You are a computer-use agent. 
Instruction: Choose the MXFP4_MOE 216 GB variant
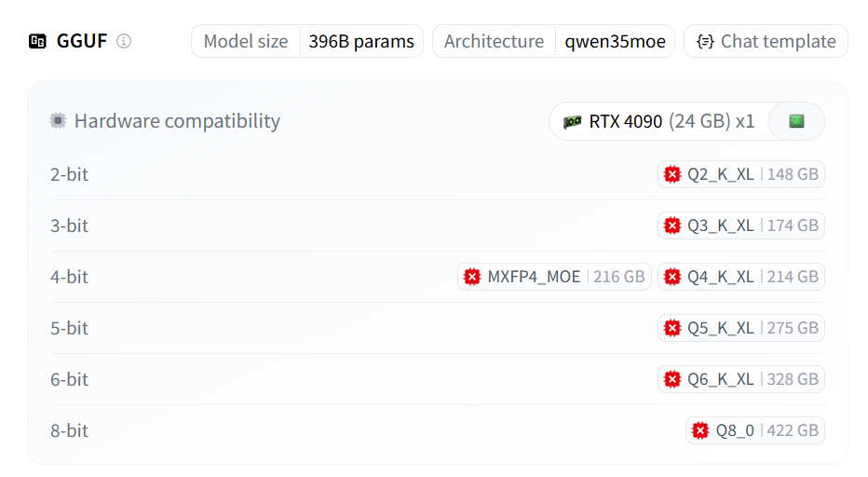point(552,277)
